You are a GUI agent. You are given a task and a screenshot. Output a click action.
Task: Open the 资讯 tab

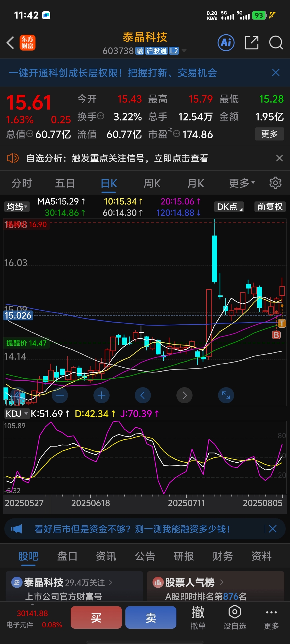pyautogui.click(x=106, y=556)
